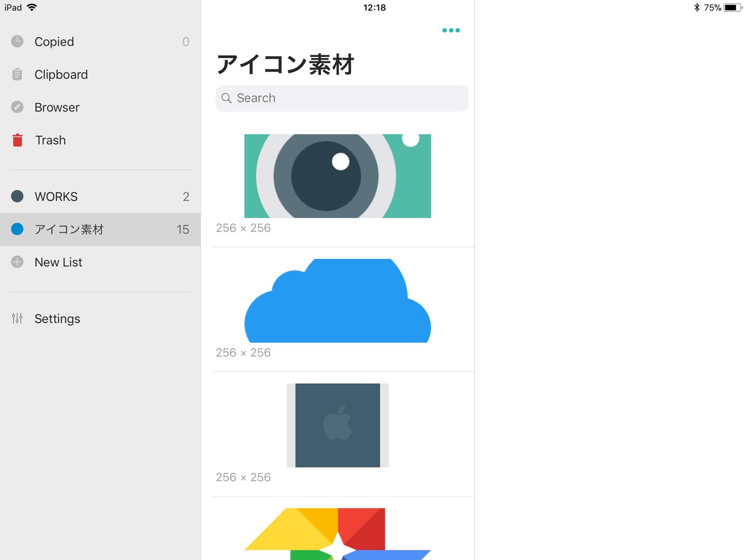
Task: Focus the Search field
Action: [342, 98]
